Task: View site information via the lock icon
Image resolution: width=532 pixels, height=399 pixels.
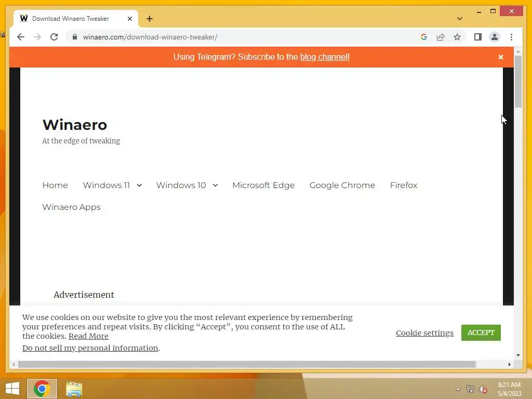Action: coord(75,37)
